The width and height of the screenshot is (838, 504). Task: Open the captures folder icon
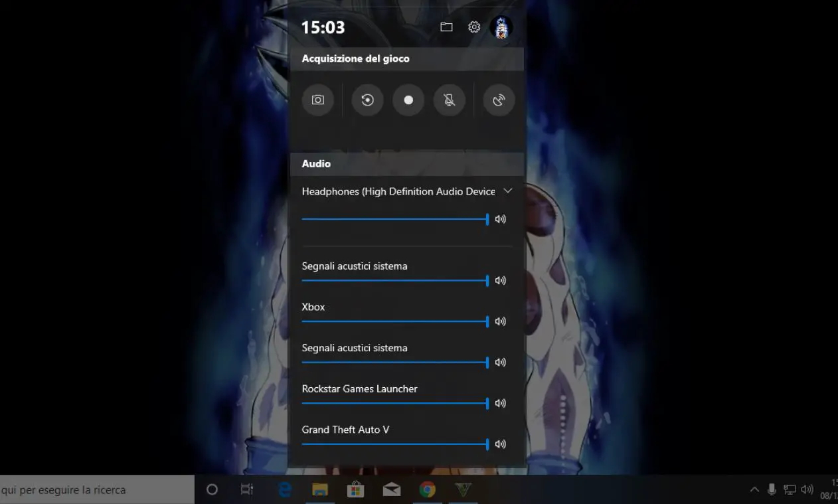point(446,27)
